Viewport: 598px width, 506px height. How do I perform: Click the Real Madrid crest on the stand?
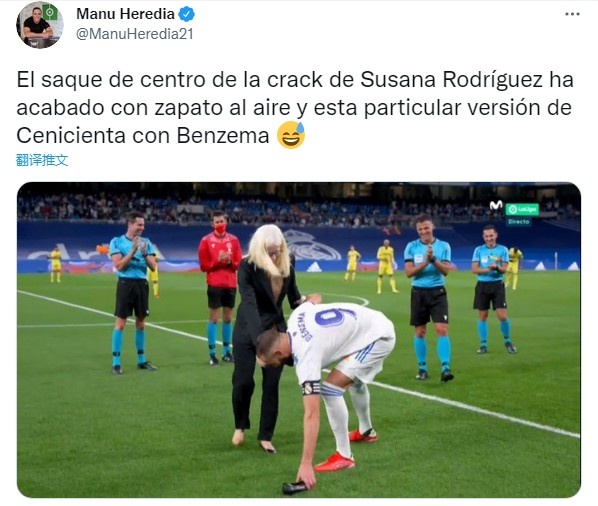coord(313,245)
